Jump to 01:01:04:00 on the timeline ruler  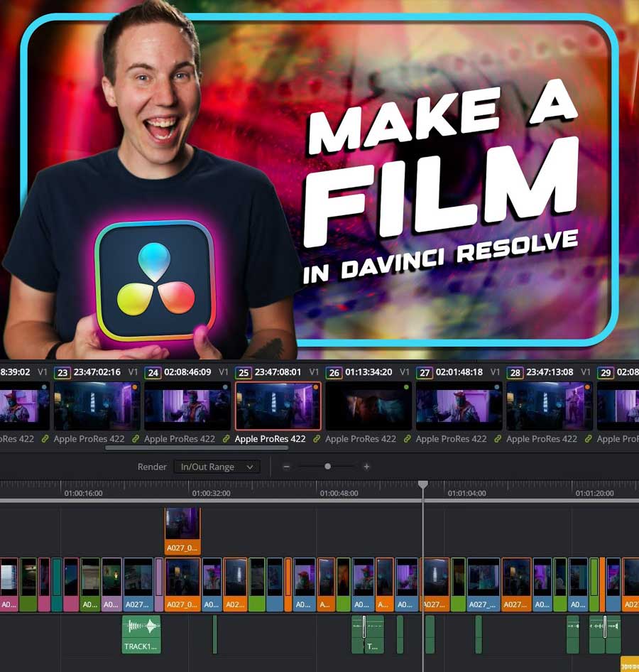(x=467, y=493)
